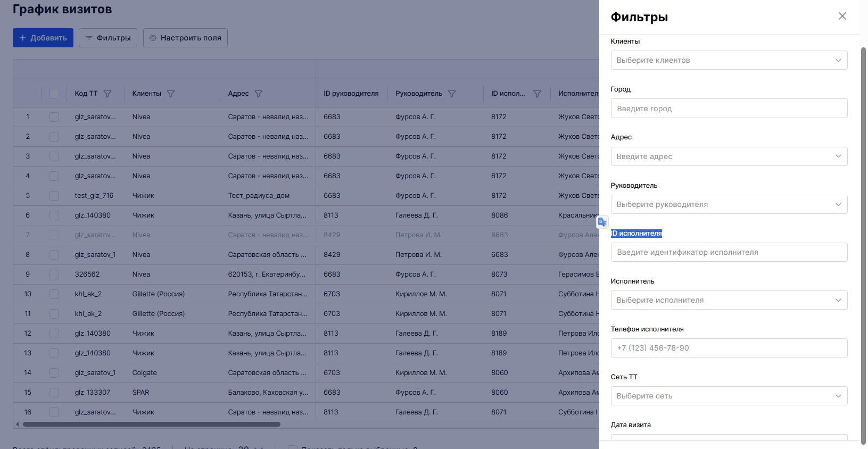Click glz_133307 cell in row 15
The height and width of the screenshot is (449, 868).
click(93, 393)
